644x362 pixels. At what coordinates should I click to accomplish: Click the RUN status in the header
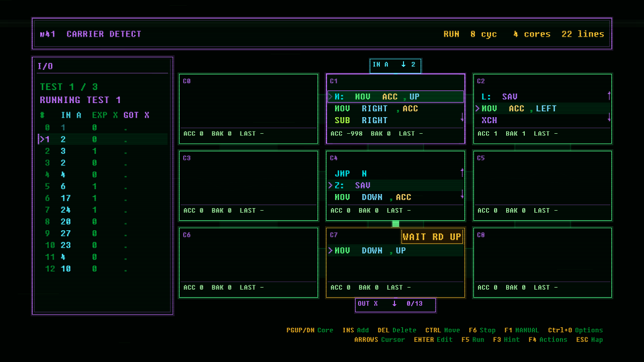[x=451, y=34]
